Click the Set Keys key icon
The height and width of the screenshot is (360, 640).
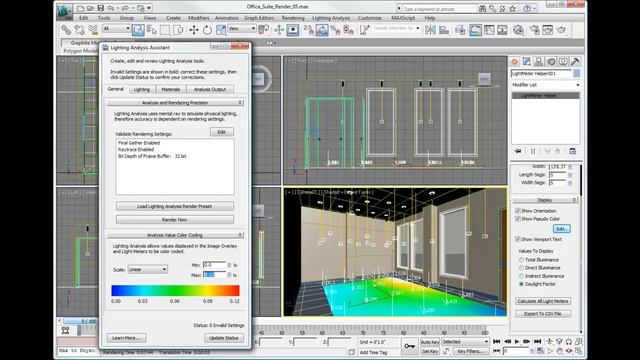tap(409, 346)
